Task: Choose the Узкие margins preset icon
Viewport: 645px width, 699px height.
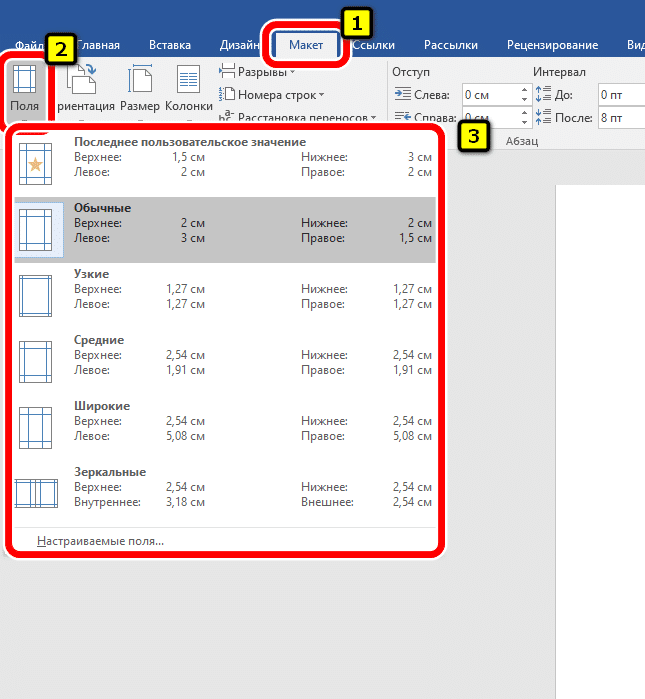Action: tap(36, 296)
